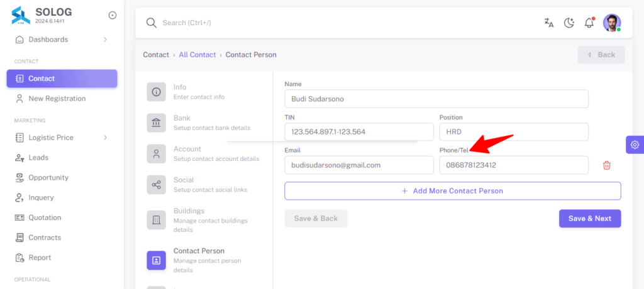
Task: Delete contact person with trash icon
Action: tap(607, 165)
